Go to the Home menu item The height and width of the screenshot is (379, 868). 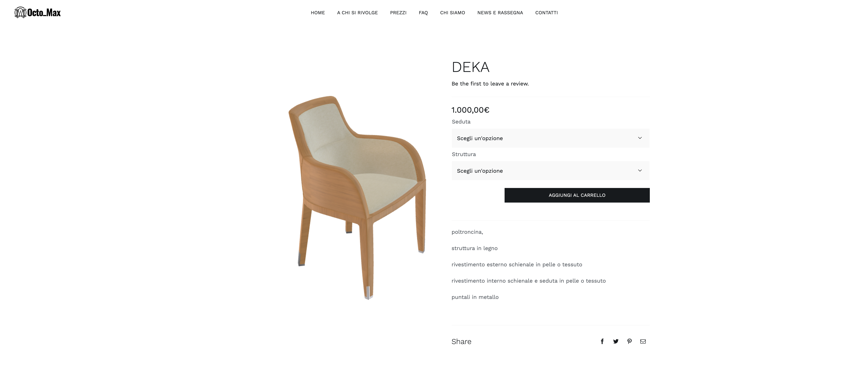point(318,13)
